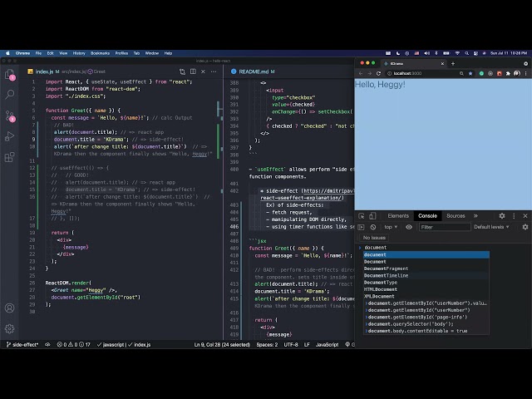The image size is (532, 399).
Task: Open the DevTools customize three-dot menu
Action: [514, 216]
